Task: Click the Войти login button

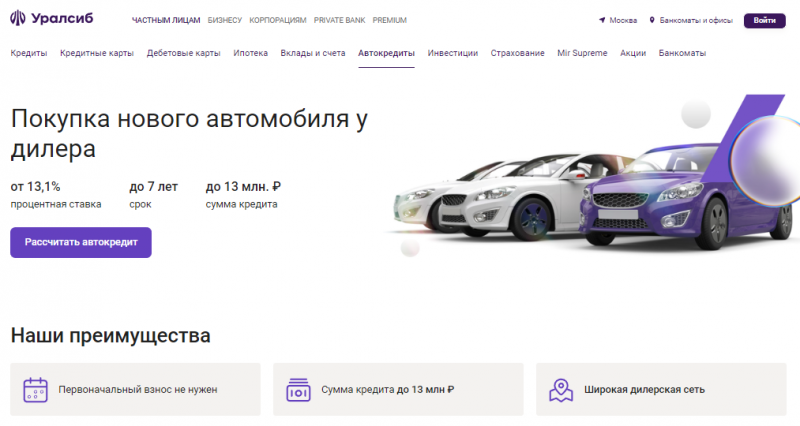Action: click(764, 20)
